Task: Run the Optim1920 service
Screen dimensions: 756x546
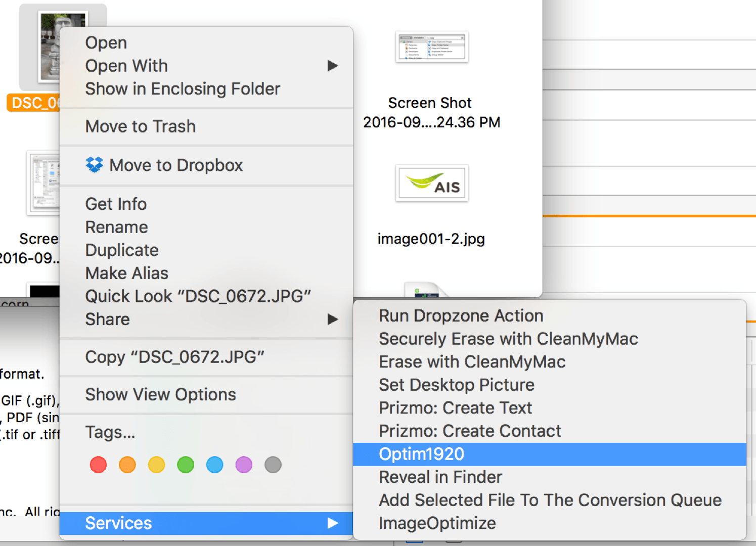Action: pos(421,454)
